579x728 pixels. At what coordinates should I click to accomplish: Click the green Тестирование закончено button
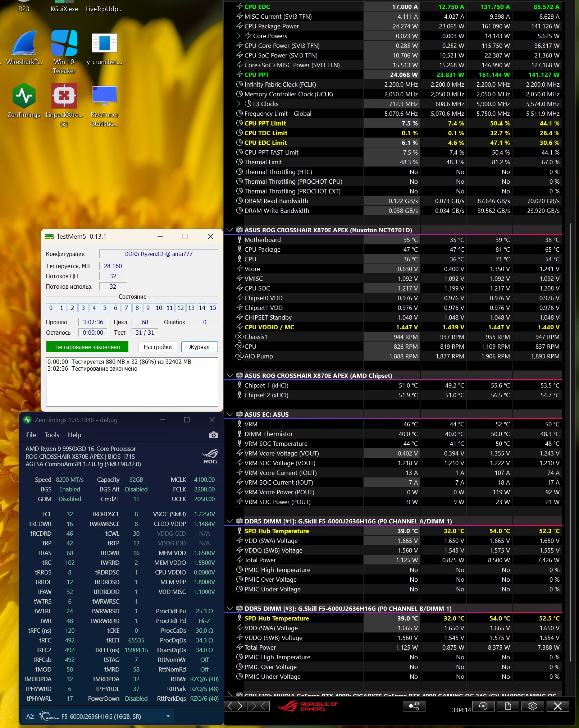(x=87, y=347)
